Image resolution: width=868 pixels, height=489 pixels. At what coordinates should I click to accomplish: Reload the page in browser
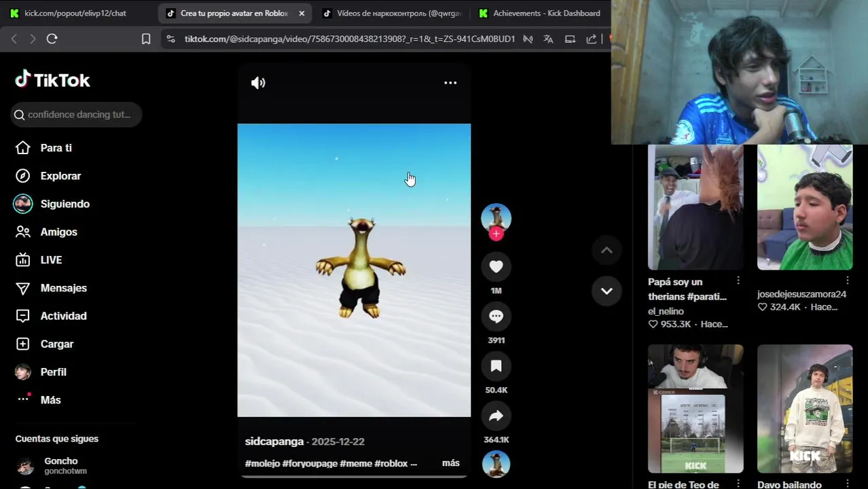pos(52,39)
